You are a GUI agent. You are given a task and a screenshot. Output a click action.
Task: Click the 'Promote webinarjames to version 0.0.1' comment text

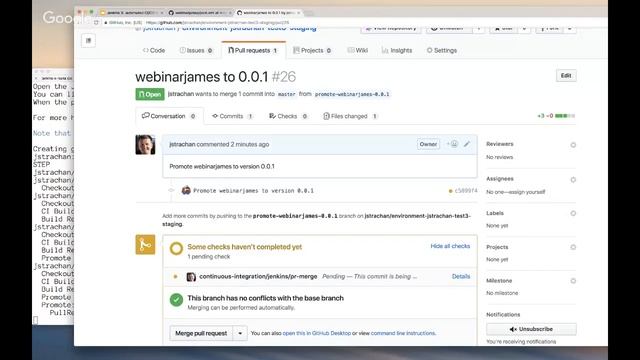[222, 167]
